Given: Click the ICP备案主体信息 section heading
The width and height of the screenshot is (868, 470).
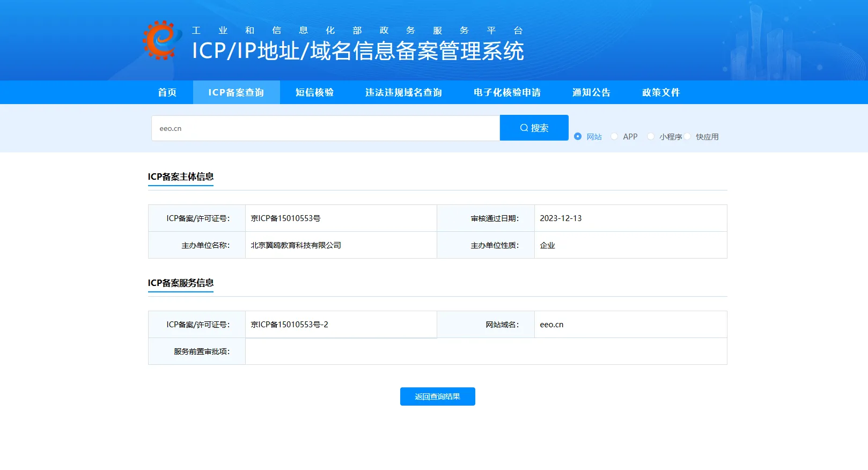Looking at the screenshot, I should pyautogui.click(x=181, y=177).
